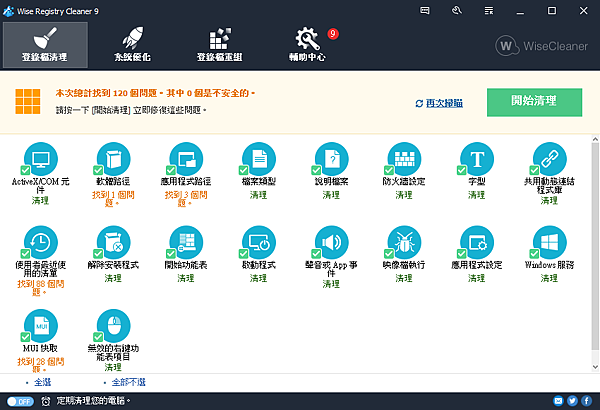Open the 無效的右鍵功能表項目 mouse icon
The height and width of the screenshot is (410, 600).
[x=114, y=326]
